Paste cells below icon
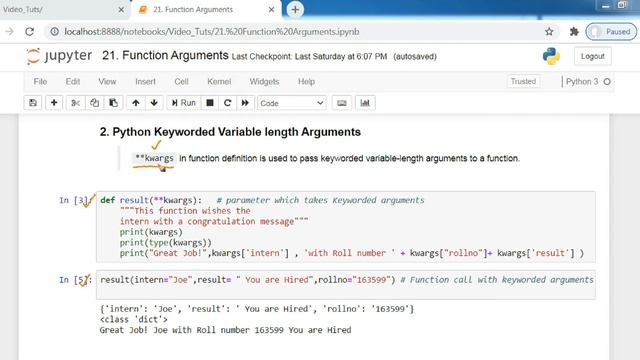This screenshot has height=360, width=640. point(113,103)
